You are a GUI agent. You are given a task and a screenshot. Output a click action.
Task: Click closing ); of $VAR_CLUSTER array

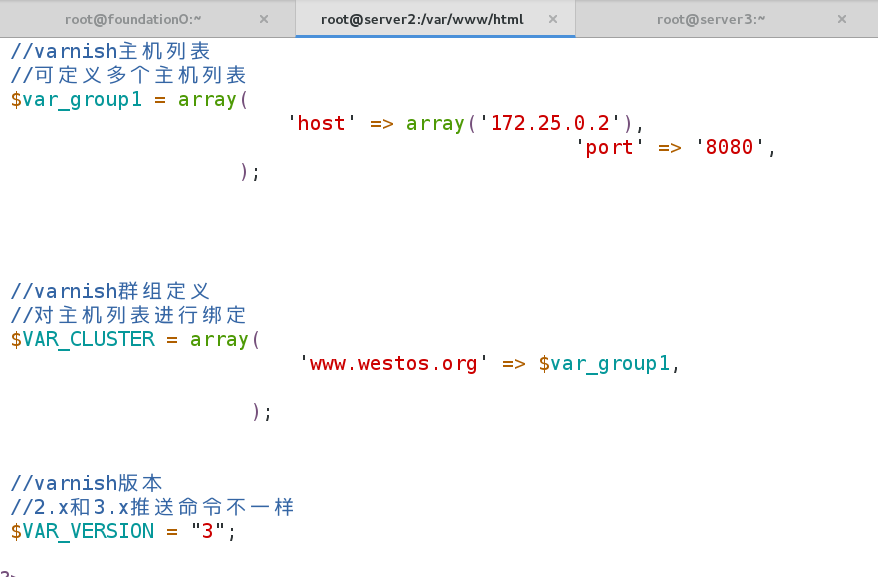pos(261,412)
